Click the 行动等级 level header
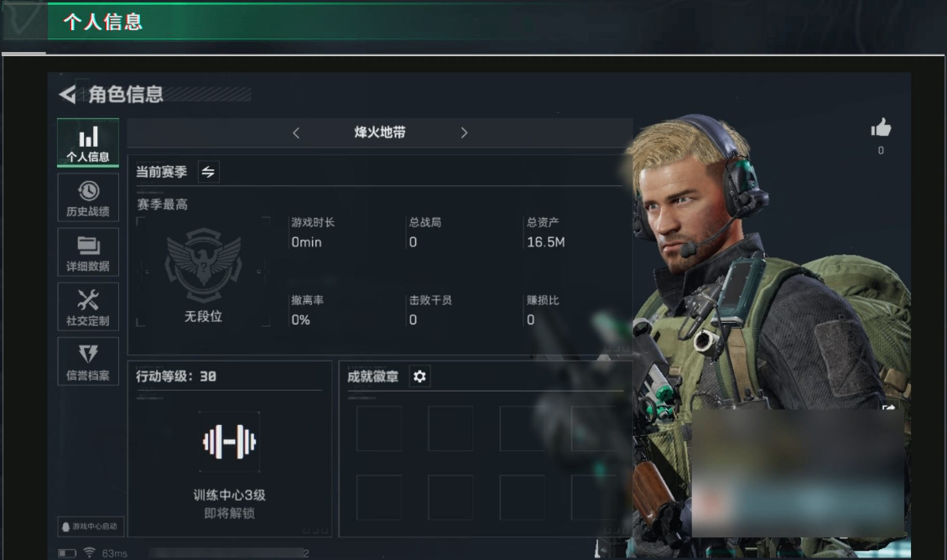This screenshot has width=947, height=560. click(176, 376)
